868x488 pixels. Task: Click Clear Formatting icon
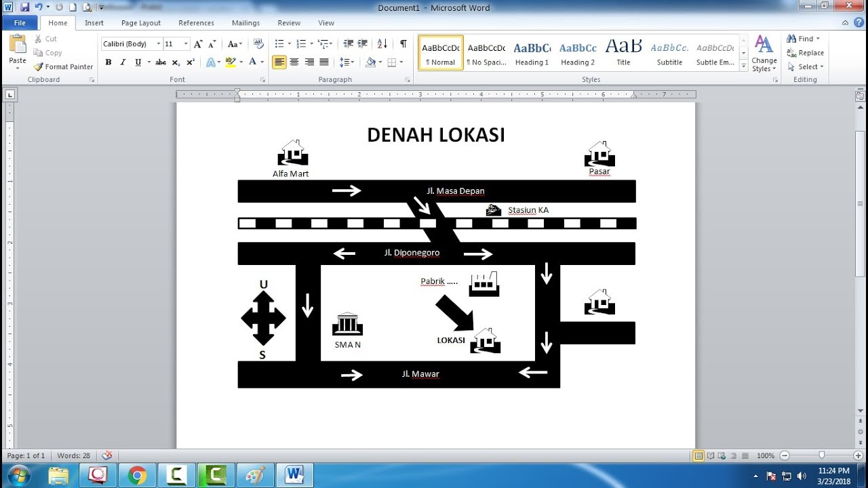coord(258,44)
